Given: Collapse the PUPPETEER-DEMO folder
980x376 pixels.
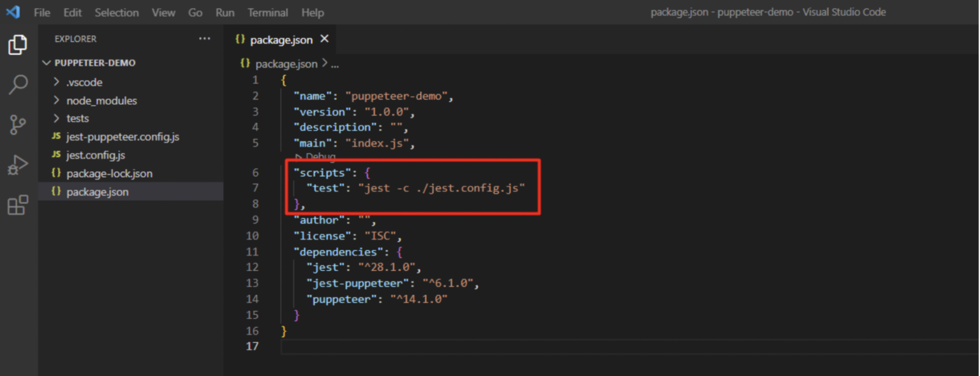Looking at the screenshot, I should point(46,62).
